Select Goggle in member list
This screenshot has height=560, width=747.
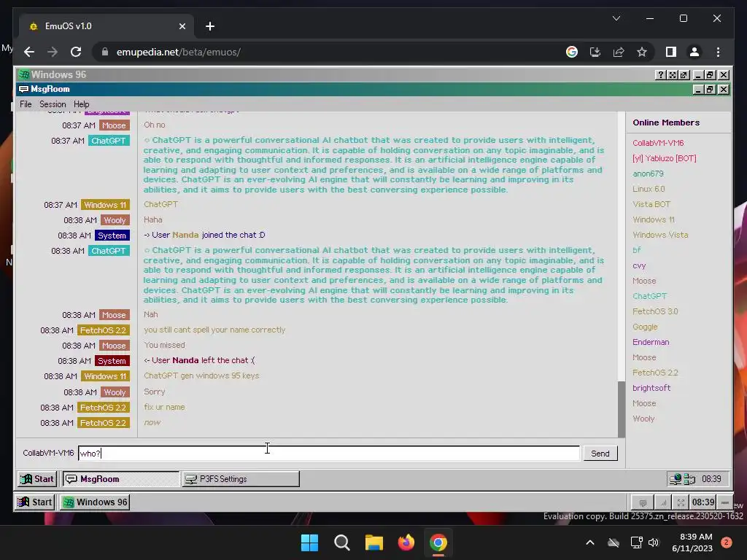click(x=645, y=327)
